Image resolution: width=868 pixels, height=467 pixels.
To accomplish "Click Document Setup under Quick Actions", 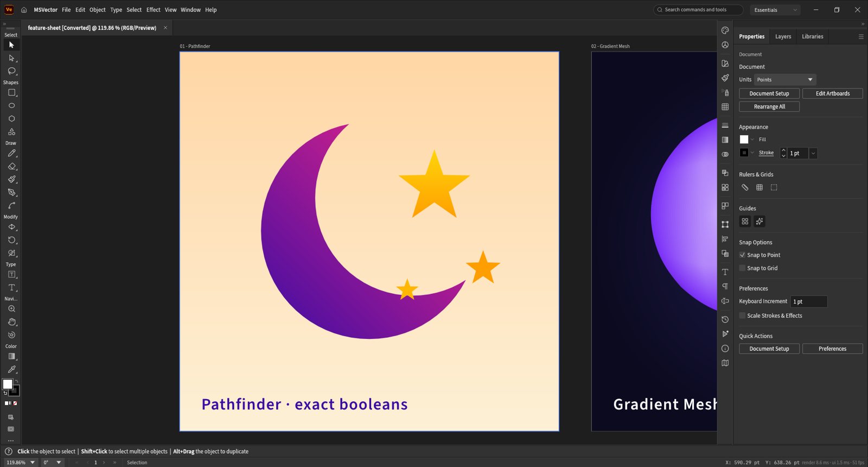I will pos(769,349).
